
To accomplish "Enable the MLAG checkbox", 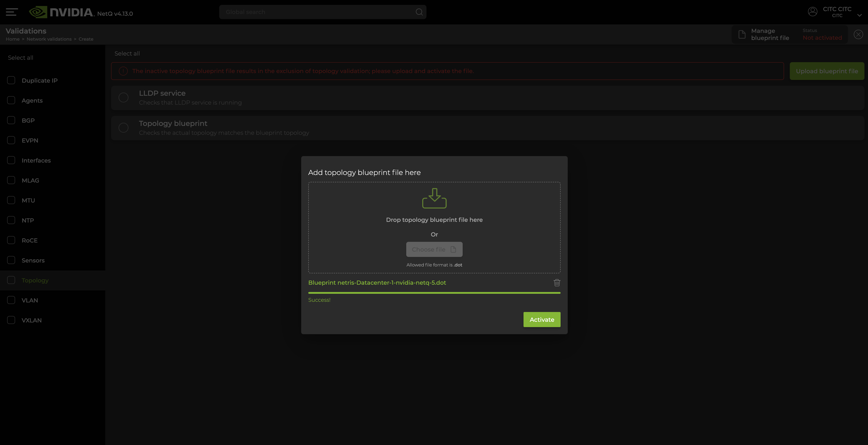I will 11,180.
